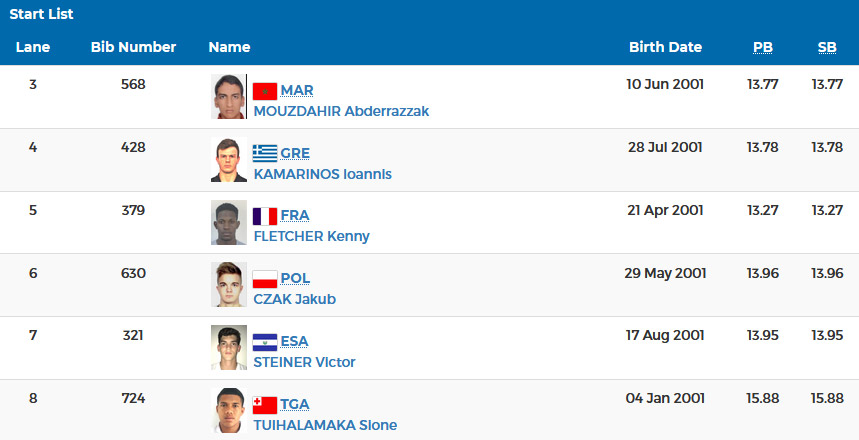Open CZAK Jakub's athlete photo
The height and width of the screenshot is (440, 859).
coord(229,284)
